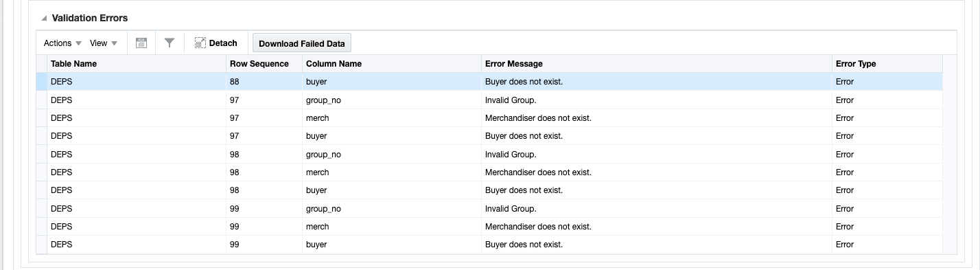Viewport: 980px width, 270px height.
Task: Detach the validation errors table
Action: coord(216,43)
